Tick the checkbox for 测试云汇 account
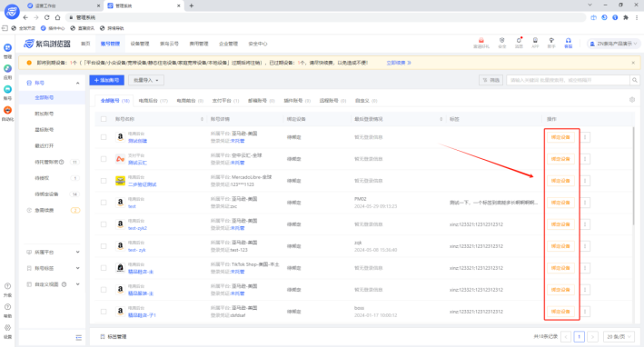Image resolution: width=644 pixels, height=348 pixels. (x=104, y=159)
